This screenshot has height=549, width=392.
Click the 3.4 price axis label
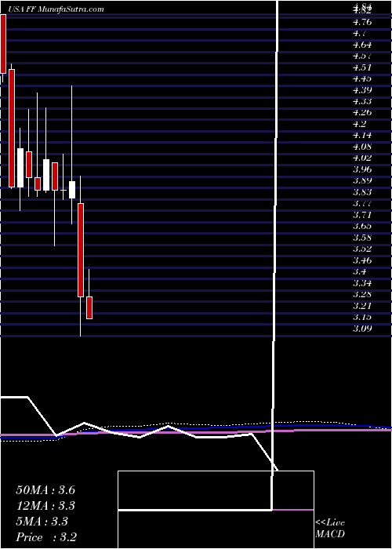(x=360, y=271)
